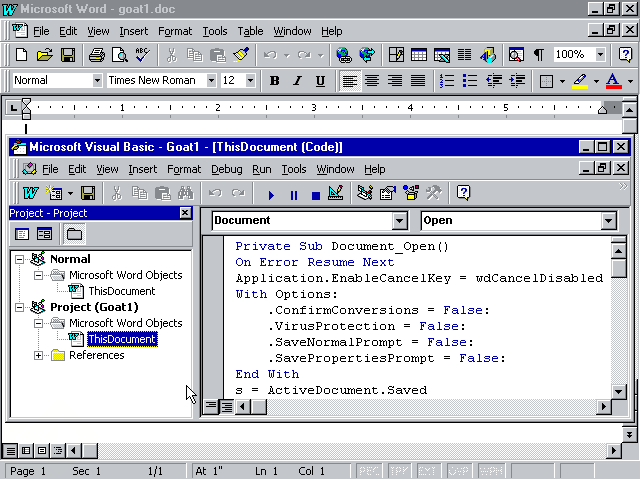Toggle Numbering list button

[447, 81]
